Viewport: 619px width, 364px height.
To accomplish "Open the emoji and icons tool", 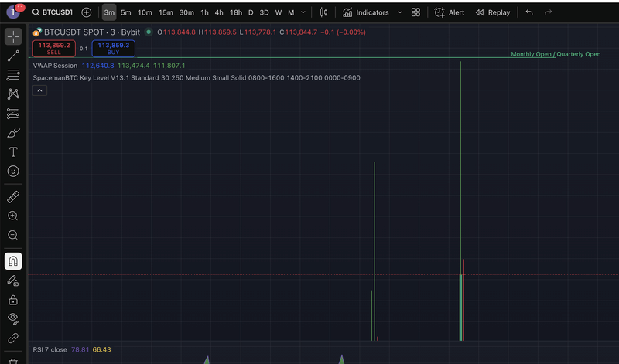I will pos(13,171).
